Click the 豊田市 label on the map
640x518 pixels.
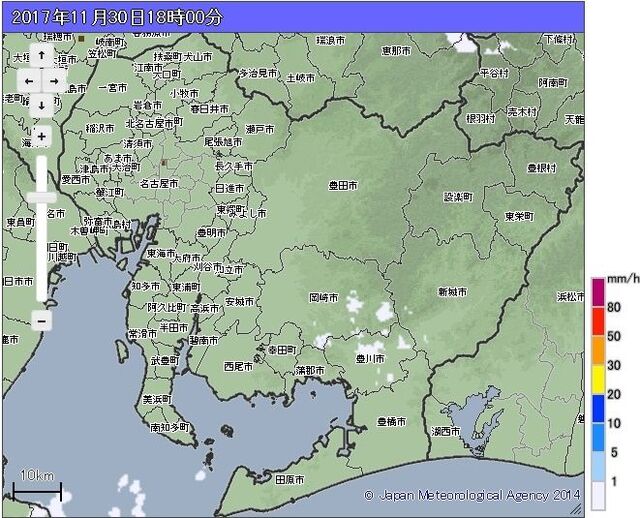[x=343, y=186]
